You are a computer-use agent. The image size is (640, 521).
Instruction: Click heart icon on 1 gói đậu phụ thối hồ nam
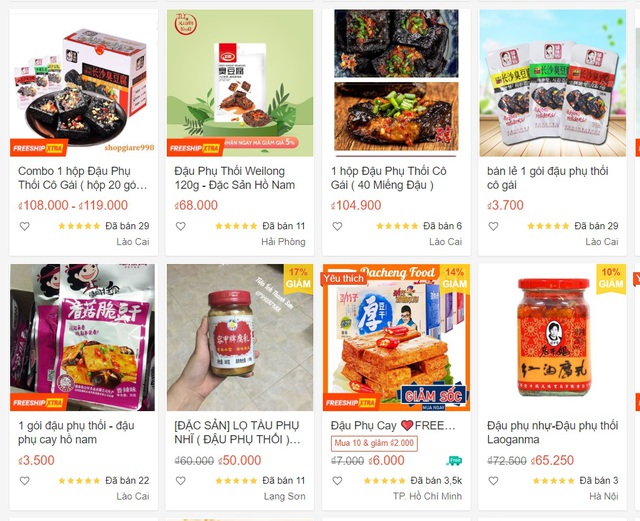tap(24, 481)
